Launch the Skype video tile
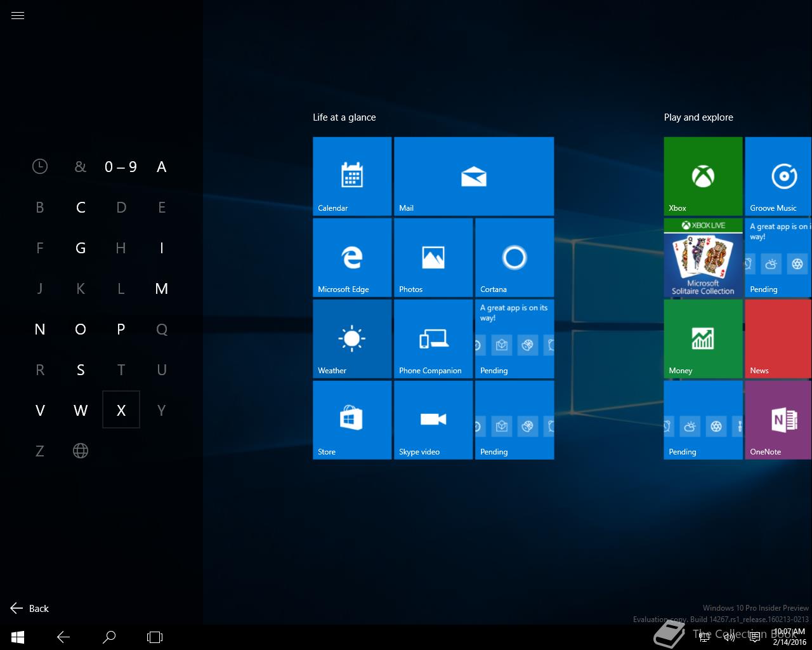 (433, 420)
